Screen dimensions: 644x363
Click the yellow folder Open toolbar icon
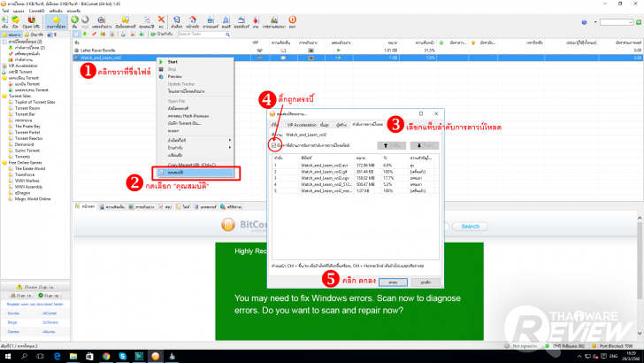(15, 19)
